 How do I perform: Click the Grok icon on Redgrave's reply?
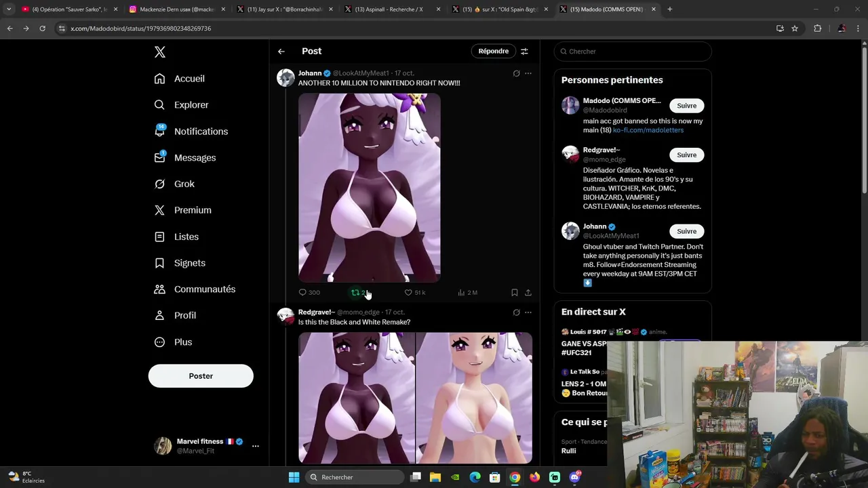pos(516,312)
